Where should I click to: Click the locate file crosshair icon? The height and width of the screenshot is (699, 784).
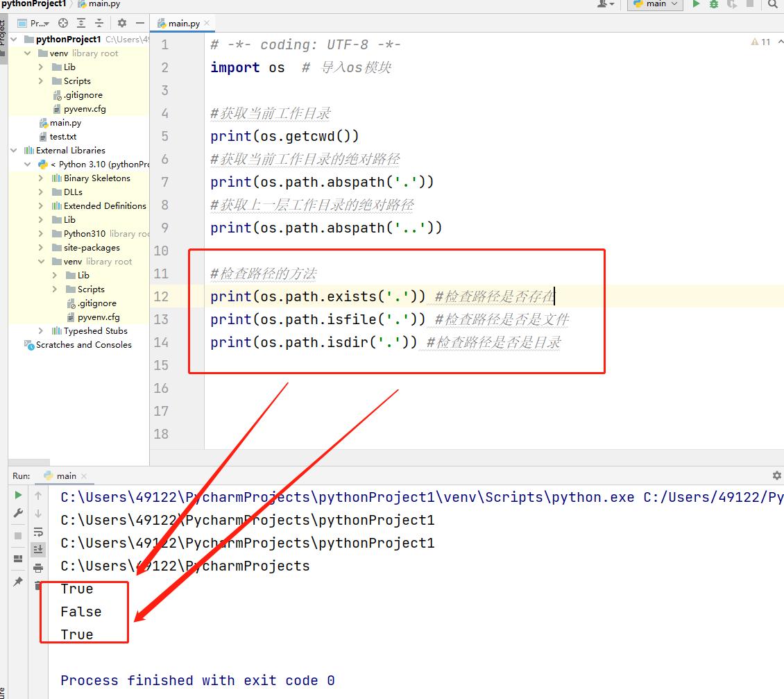click(x=63, y=23)
